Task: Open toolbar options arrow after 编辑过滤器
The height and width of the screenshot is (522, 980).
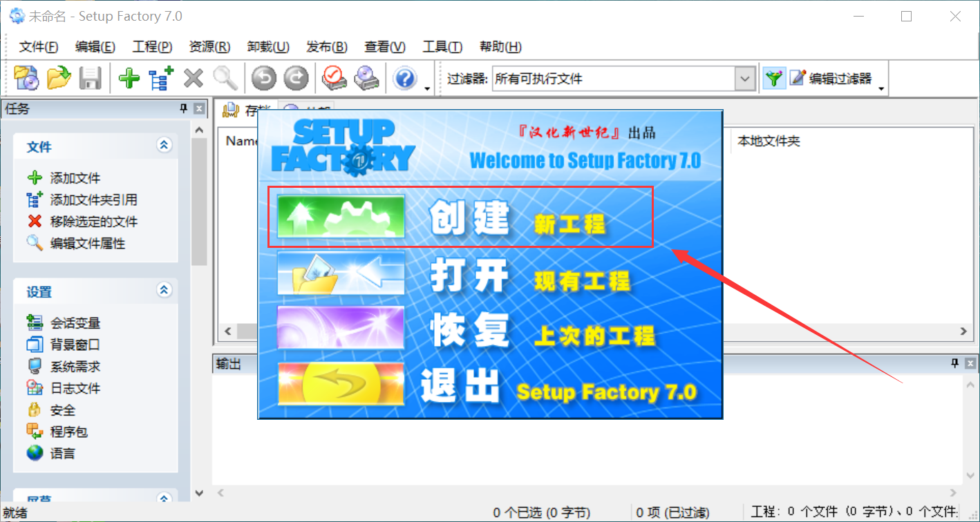Action: pos(881,88)
